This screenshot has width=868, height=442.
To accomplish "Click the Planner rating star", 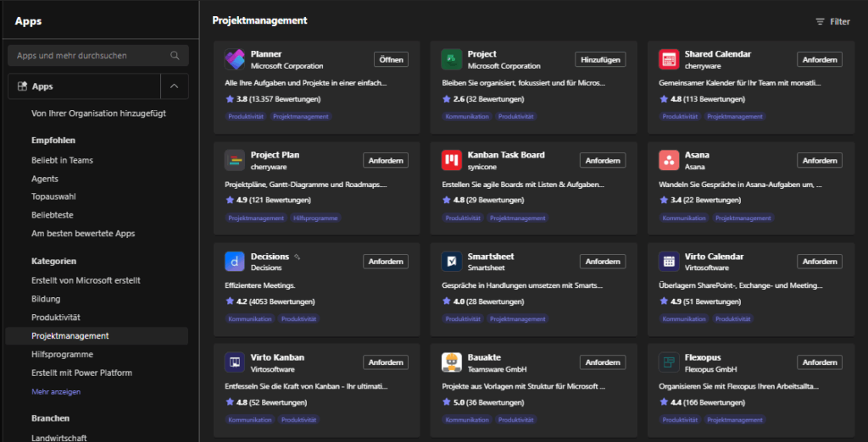I will 230,99.
